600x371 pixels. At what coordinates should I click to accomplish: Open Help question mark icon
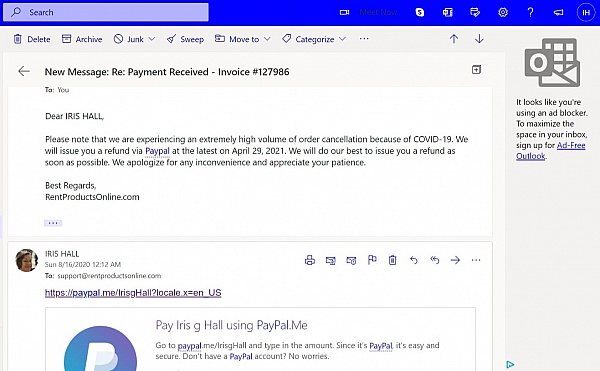[530, 12]
